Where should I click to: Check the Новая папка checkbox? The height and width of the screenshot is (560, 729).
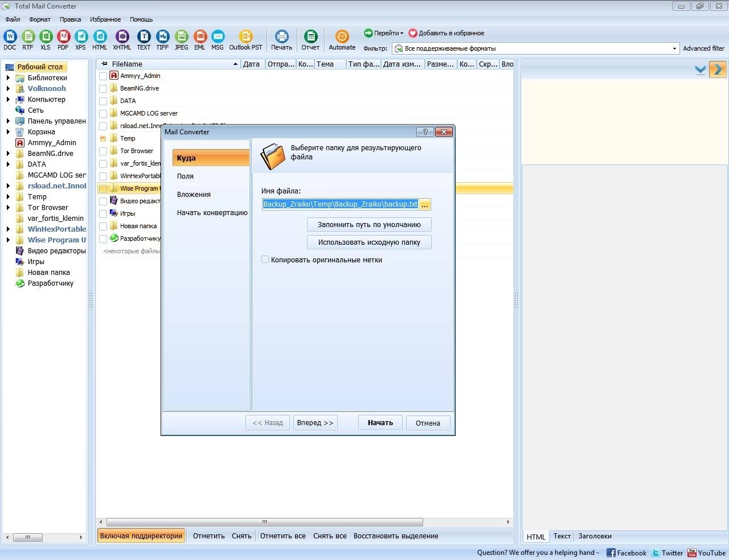point(103,227)
